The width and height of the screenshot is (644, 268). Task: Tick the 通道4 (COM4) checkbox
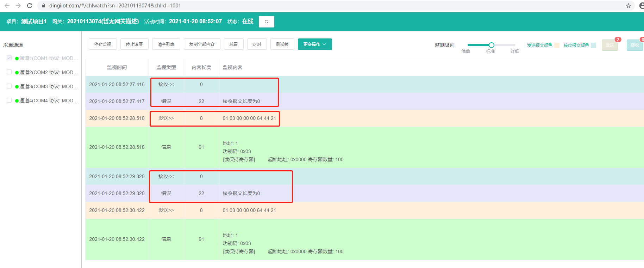point(9,100)
